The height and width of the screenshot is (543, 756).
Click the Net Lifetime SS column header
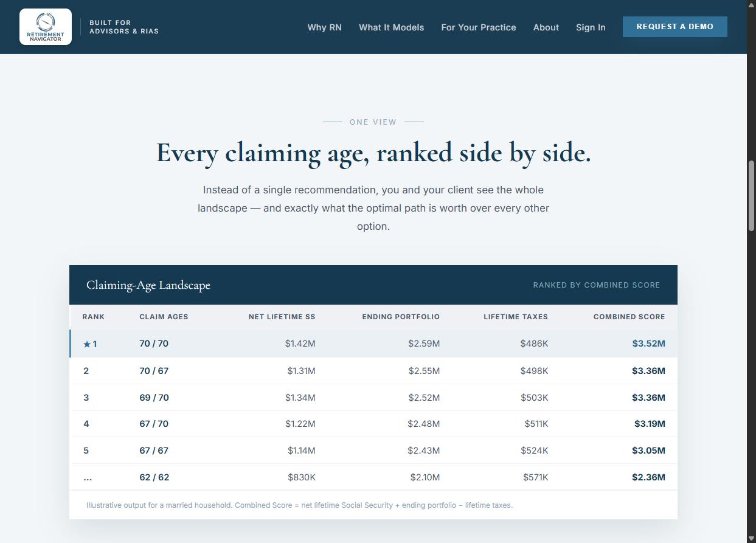[x=282, y=317]
